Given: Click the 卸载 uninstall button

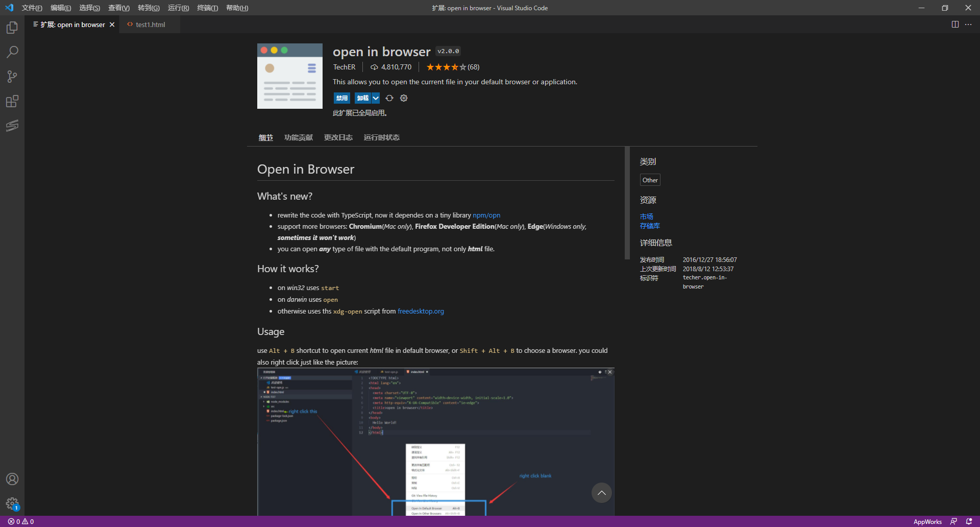Looking at the screenshot, I should point(363,98).
